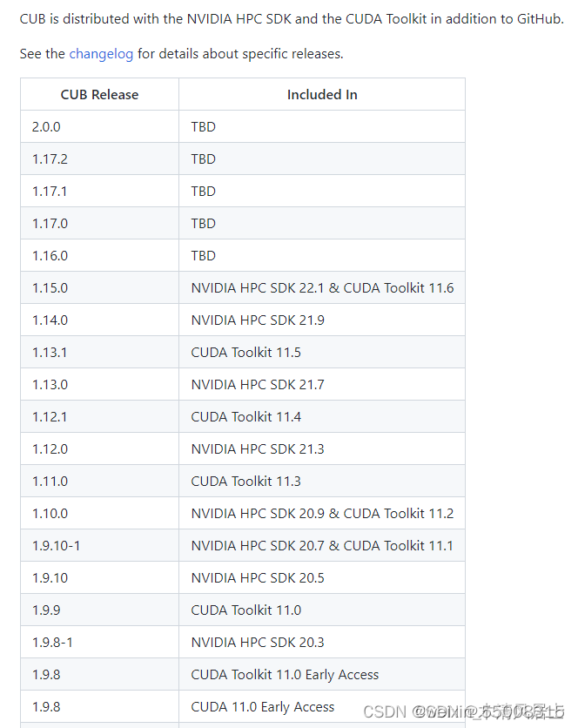Click the 1.10.0 release cell

click(x=99, y=514)
